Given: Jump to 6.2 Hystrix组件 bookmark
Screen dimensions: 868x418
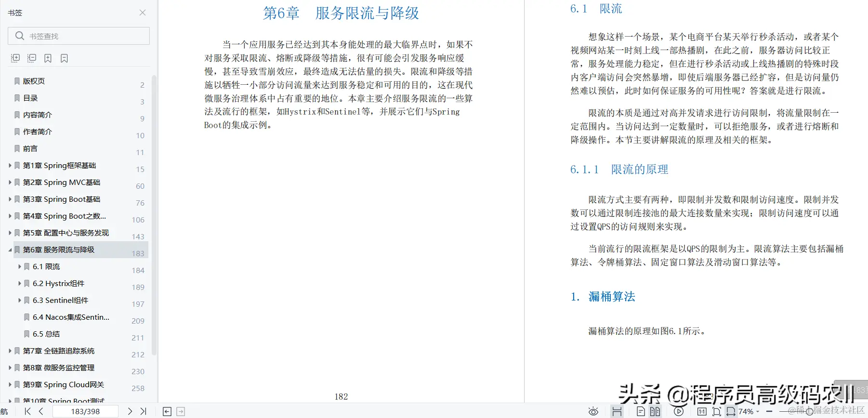Looking at the screenshot, I should coord(59,283).
